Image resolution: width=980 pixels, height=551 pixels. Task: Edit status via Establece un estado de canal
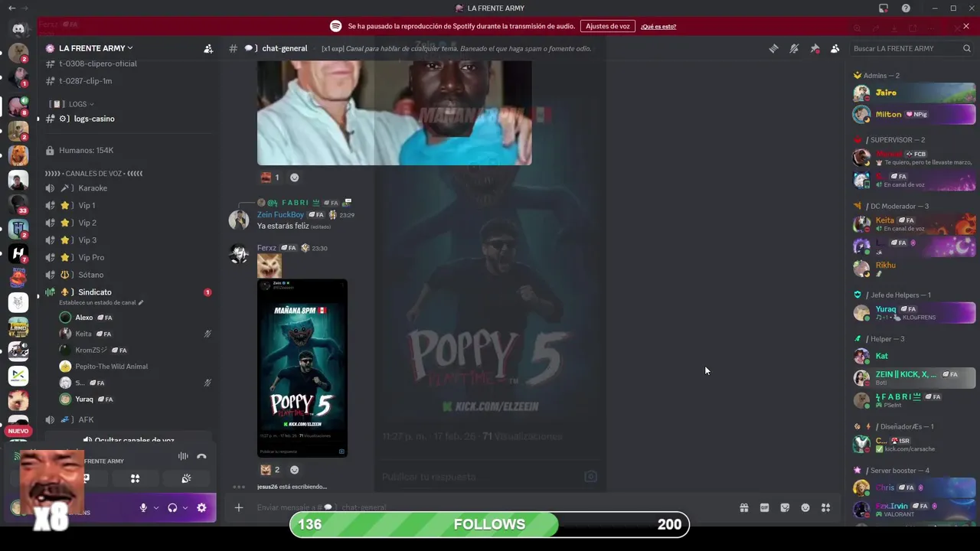click(101, 302)
